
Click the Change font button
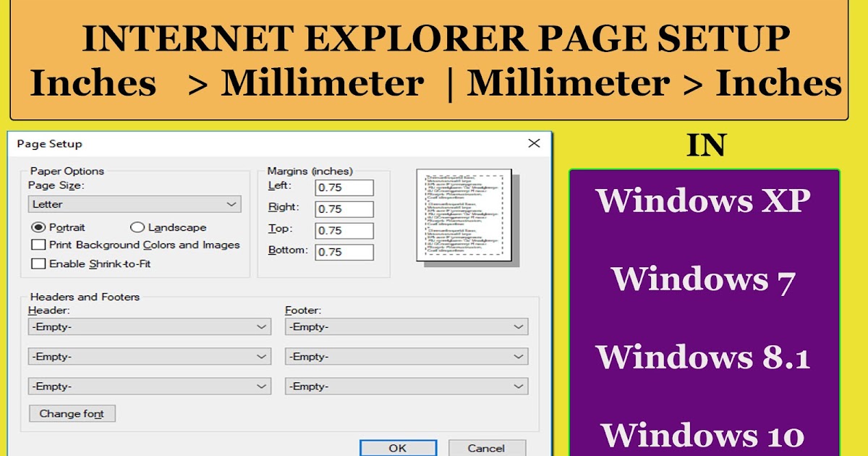(72, 413)
